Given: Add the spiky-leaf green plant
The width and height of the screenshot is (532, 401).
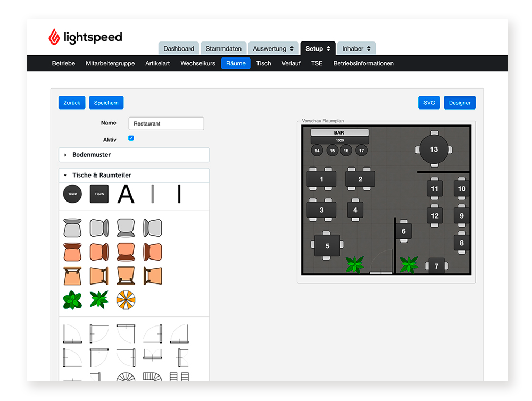Looking at the screenshot, I should tap(99, 300).
